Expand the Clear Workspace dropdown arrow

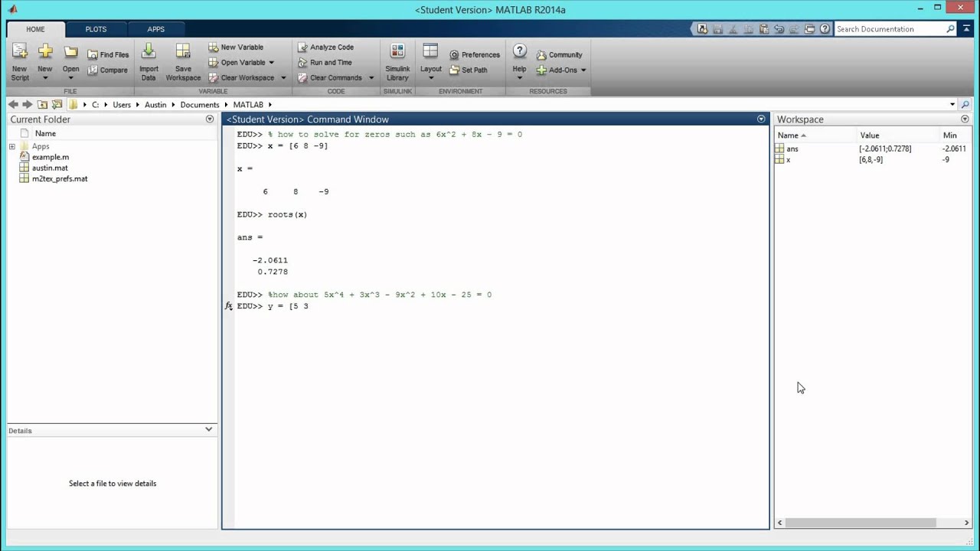coord(283,78)
